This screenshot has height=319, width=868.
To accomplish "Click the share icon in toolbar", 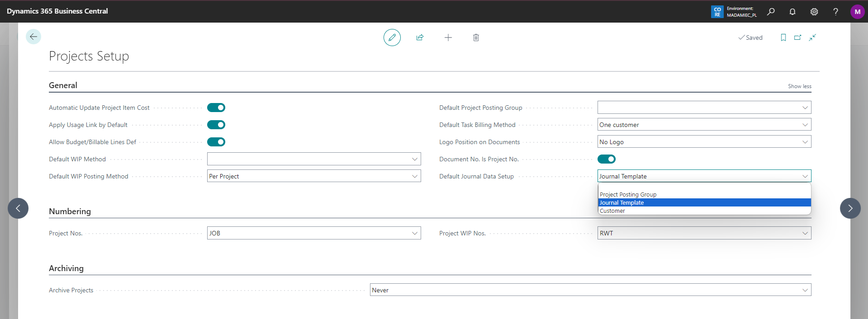I will click(x=420, y=38).
